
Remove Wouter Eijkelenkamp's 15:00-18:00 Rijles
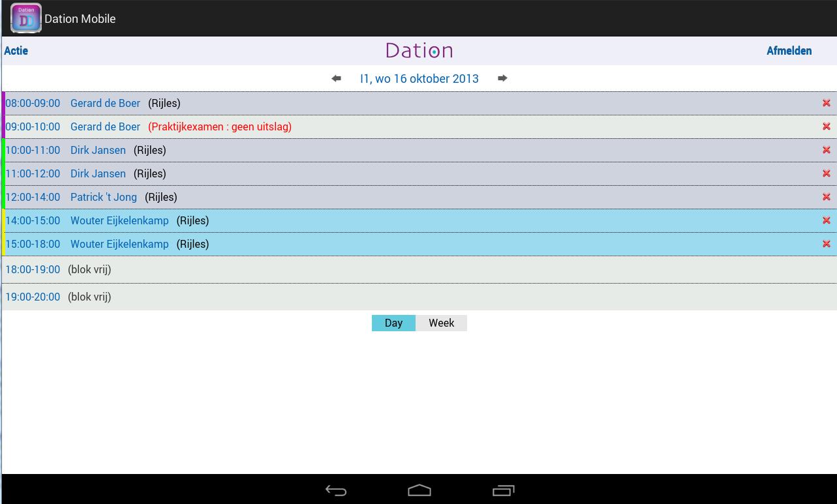(x=826, y=243)
